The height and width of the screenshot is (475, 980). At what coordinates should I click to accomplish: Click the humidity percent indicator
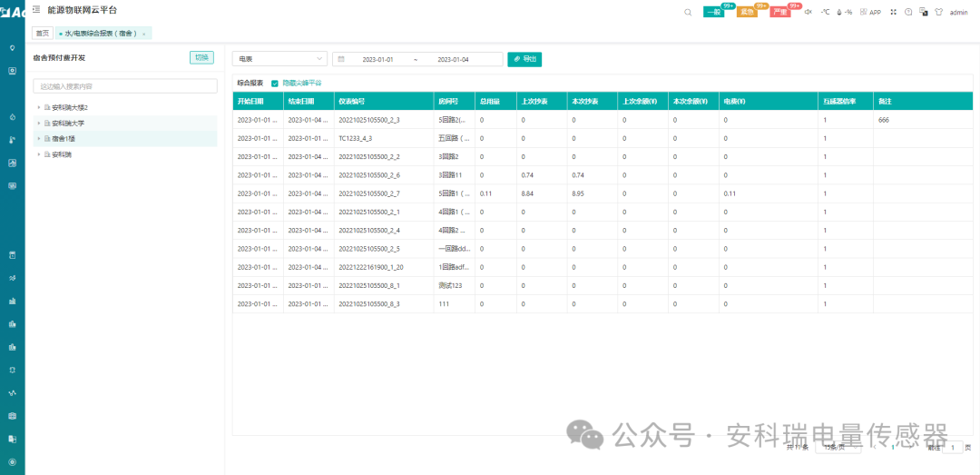845,12
